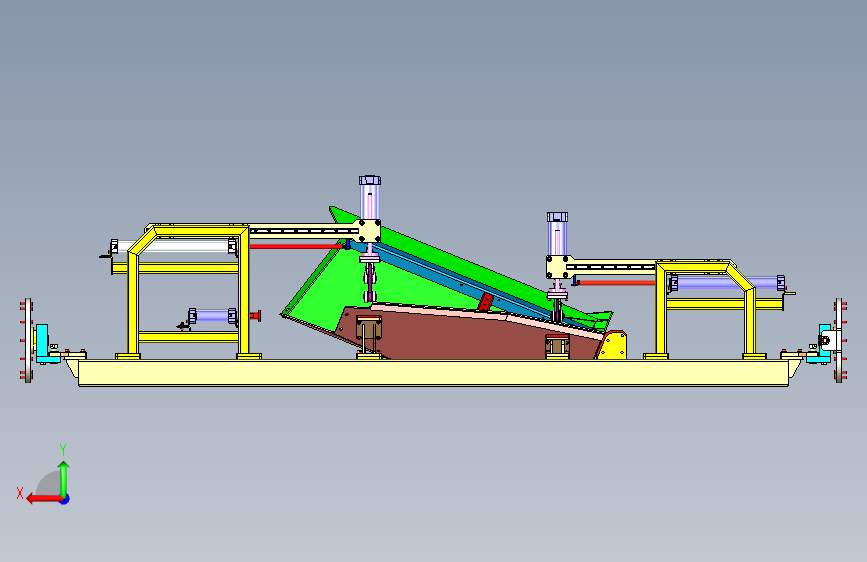Click the blue Z axis dot on the triad
The width and height of the screenshot is (867, 562).
point(65,499)
